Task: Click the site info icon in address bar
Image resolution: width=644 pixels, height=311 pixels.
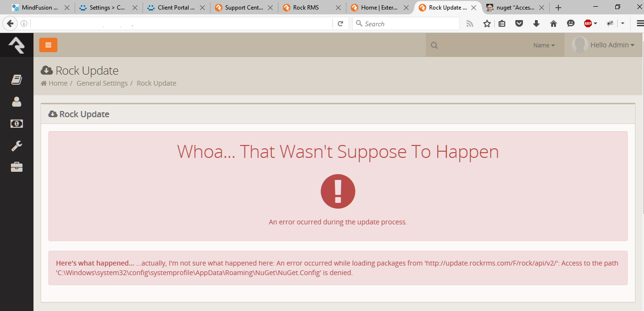Action: pos(24,23)
